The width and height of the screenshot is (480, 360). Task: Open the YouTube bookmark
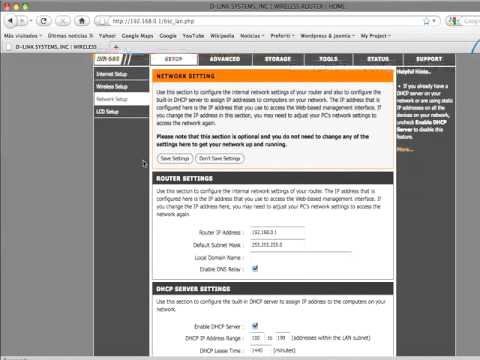coord(193,36)
